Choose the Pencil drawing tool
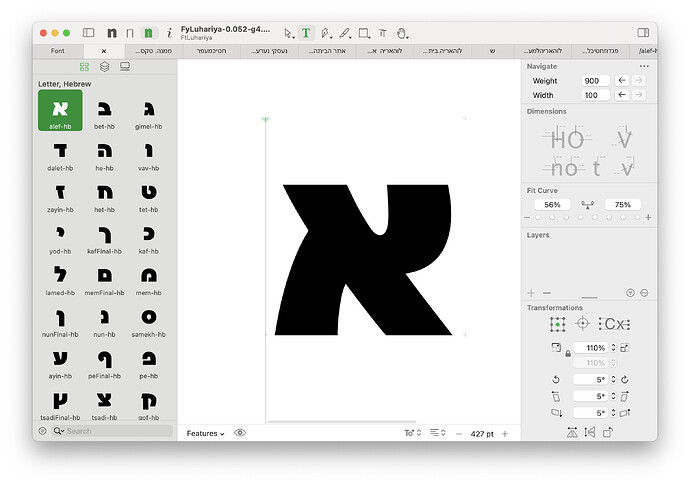 click(345, 33)
